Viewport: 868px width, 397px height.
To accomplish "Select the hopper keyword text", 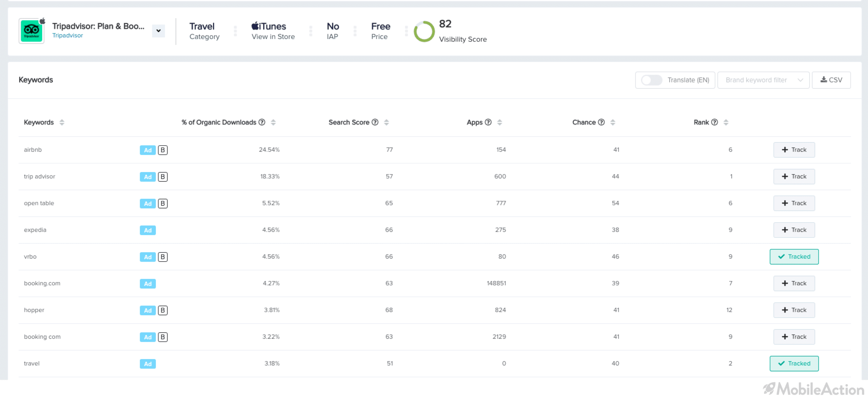I will tap(34, 310).
